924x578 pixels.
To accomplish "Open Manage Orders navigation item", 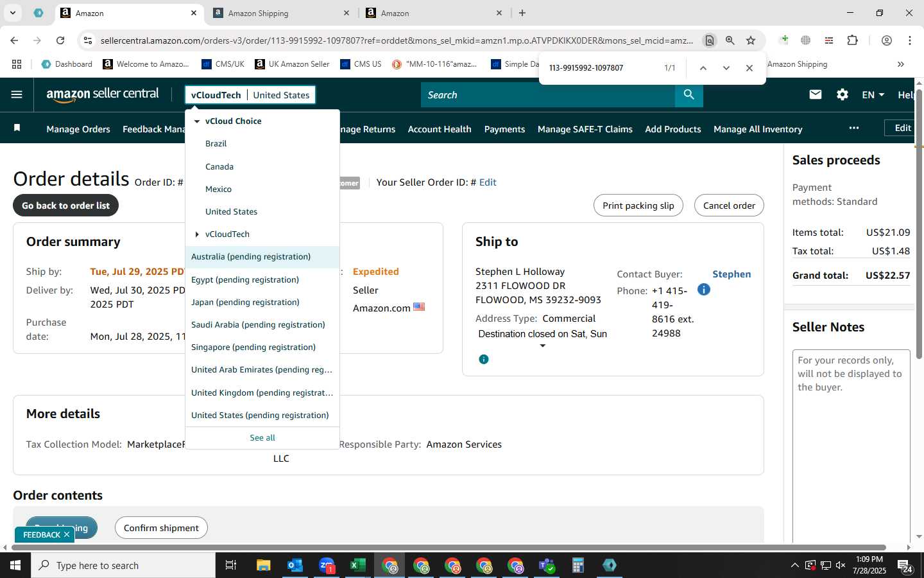I will [78, 129].
